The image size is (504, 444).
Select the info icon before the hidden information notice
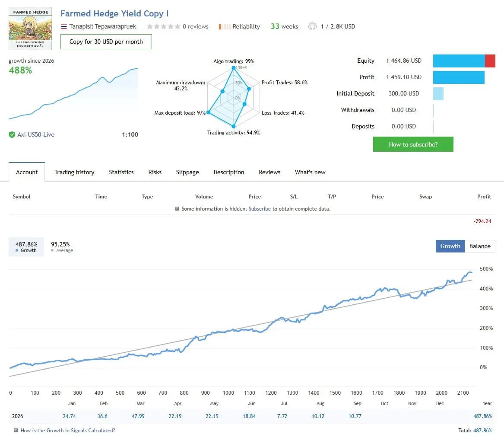[177, 208]
